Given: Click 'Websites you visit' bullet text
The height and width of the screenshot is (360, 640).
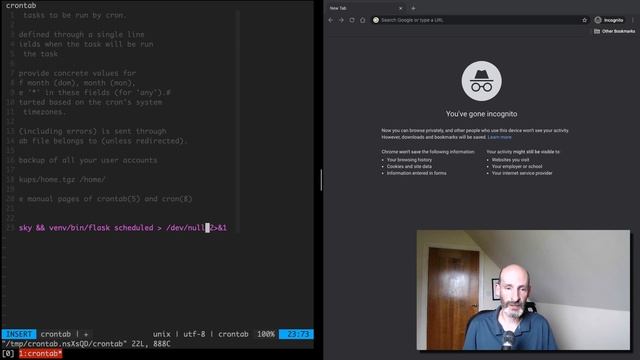Looking at the screenshot, I should (x=510, y=160).
